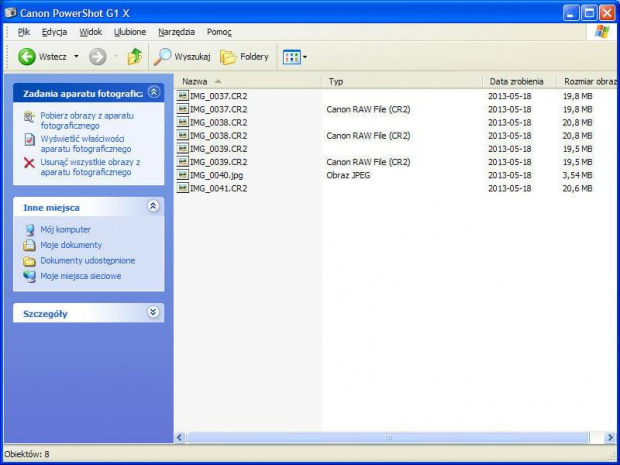The width and height of the screenshot is (620, 465).
Task: Open Dokumenty udostępnione link
Action: (88, 261)
